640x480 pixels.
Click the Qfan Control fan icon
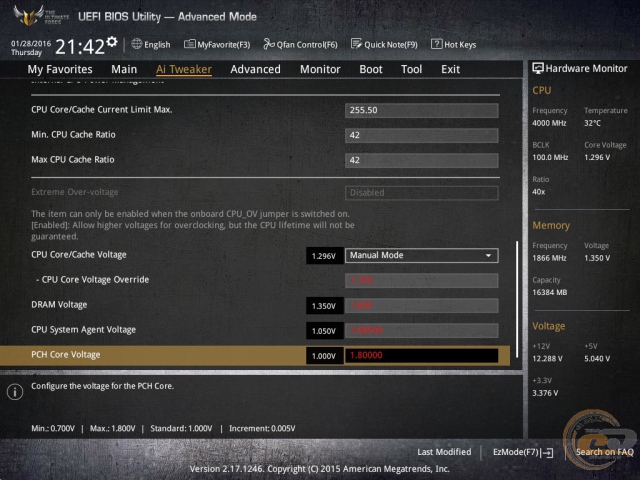pyautogui.click(x=269, y=44)
